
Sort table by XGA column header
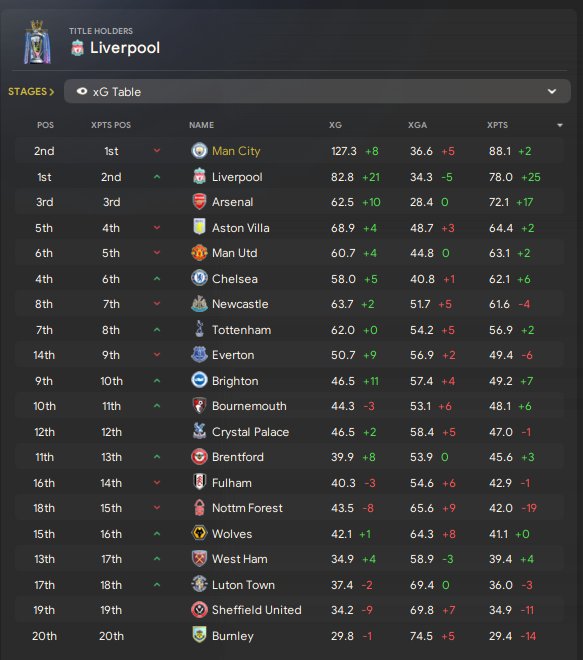point(418,125)
